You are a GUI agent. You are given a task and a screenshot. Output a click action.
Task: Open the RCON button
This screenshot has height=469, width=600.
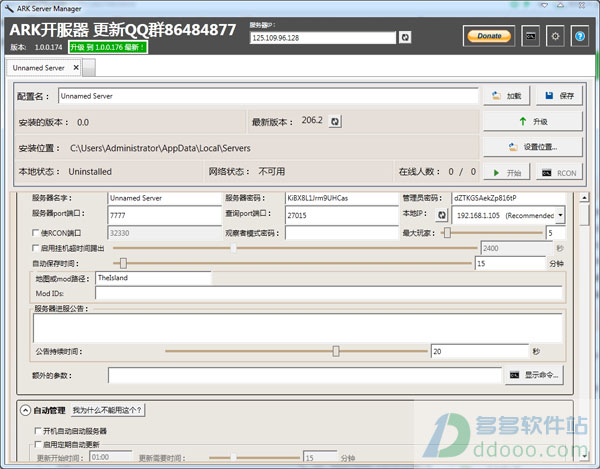click(559, 173)
